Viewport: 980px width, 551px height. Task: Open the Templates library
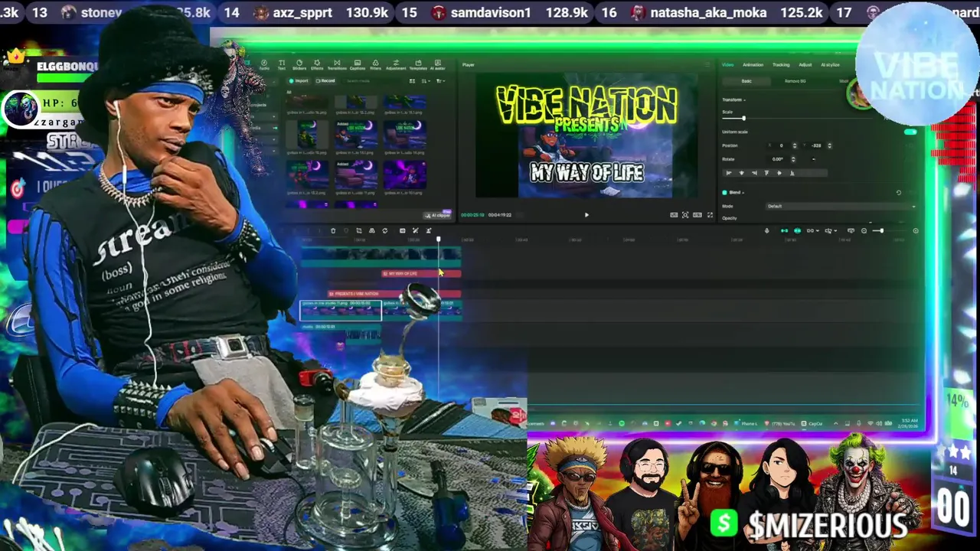(x=418, y=64)
